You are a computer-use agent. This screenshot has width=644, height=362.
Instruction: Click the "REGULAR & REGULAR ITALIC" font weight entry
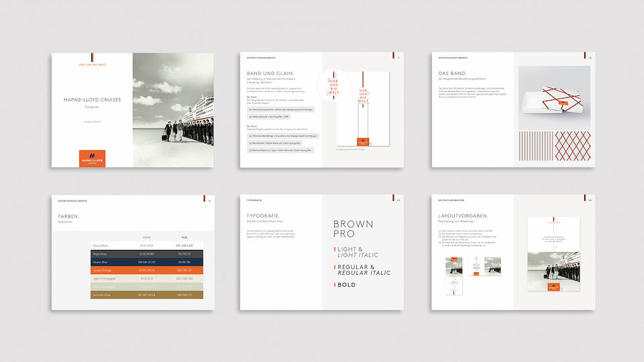pos(364,269)
